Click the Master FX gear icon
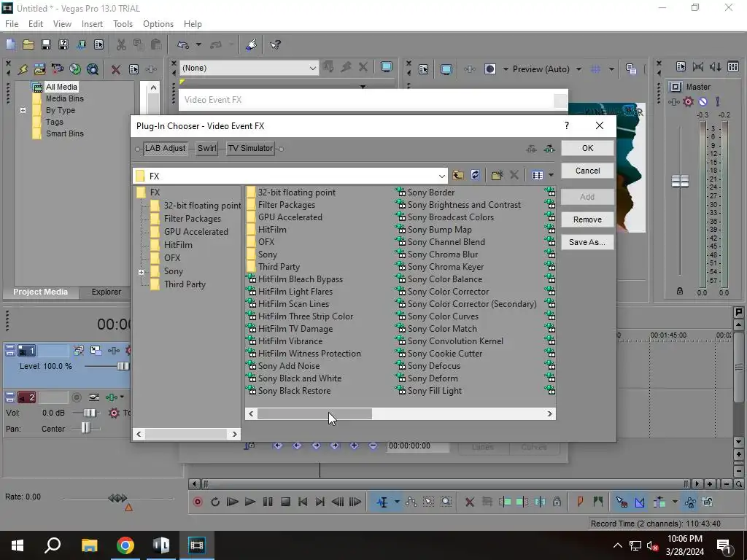 [688, 101]
